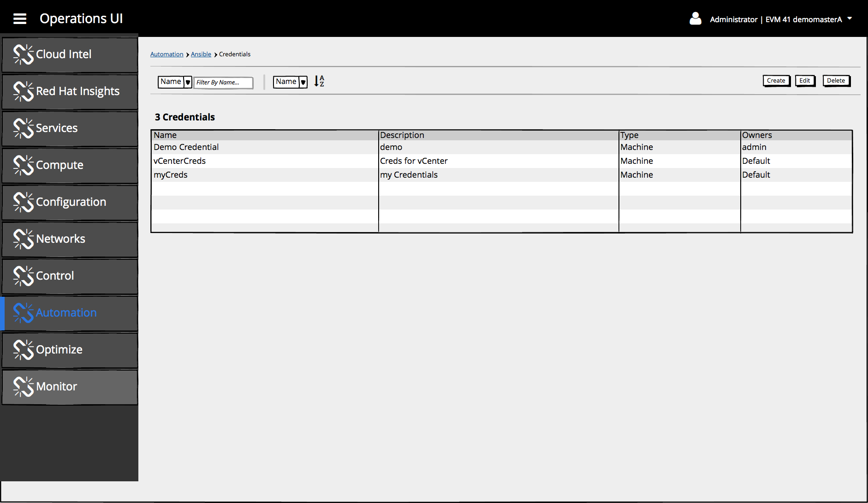The image size is (868, 503).
Task: Click the Services sidebar icon
Action: [24, 128]
